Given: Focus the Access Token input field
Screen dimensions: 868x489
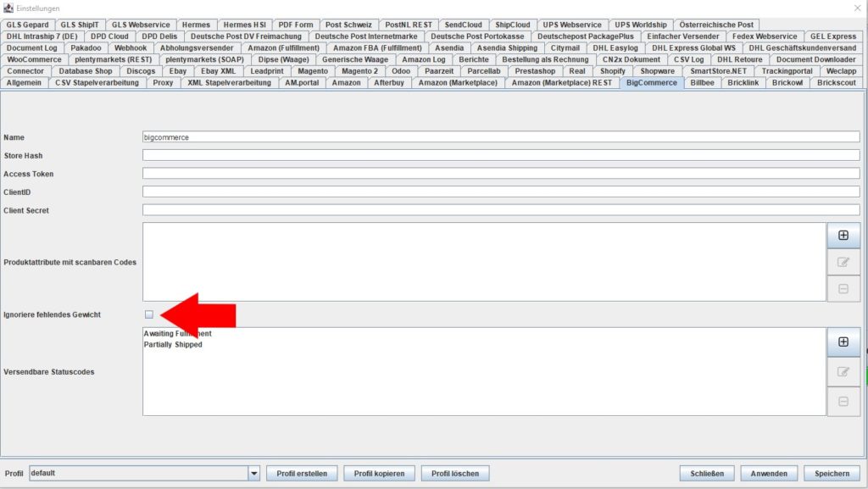Looking at the screenshot, I should [x=501, y=174].
